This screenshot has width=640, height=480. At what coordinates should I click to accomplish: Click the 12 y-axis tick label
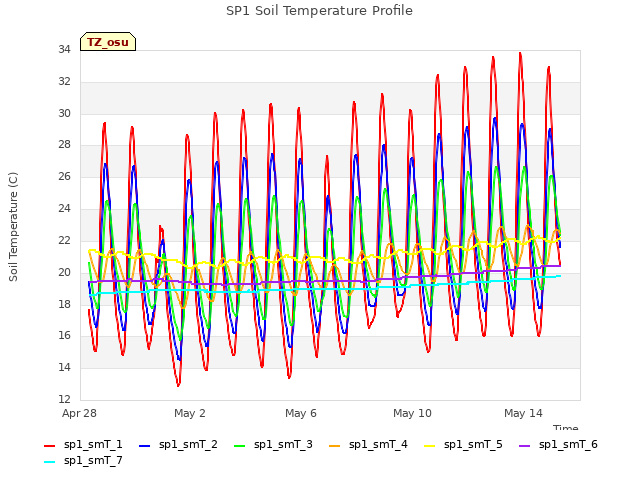64,399
